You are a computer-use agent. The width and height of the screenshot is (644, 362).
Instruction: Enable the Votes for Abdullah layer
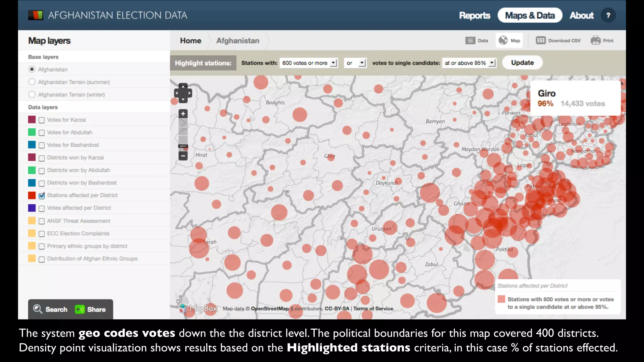click(x=42, y=133)
